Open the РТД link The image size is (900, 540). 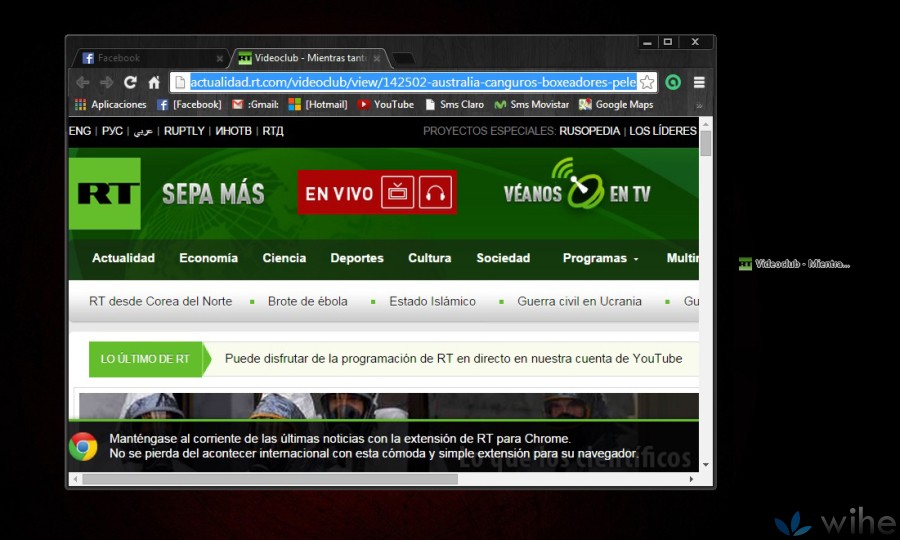(273, 131)
